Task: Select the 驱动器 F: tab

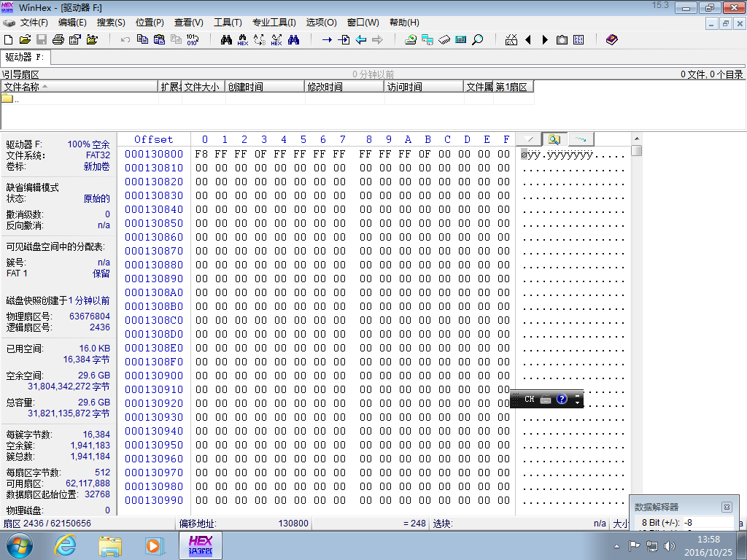Action: [25, 57]
